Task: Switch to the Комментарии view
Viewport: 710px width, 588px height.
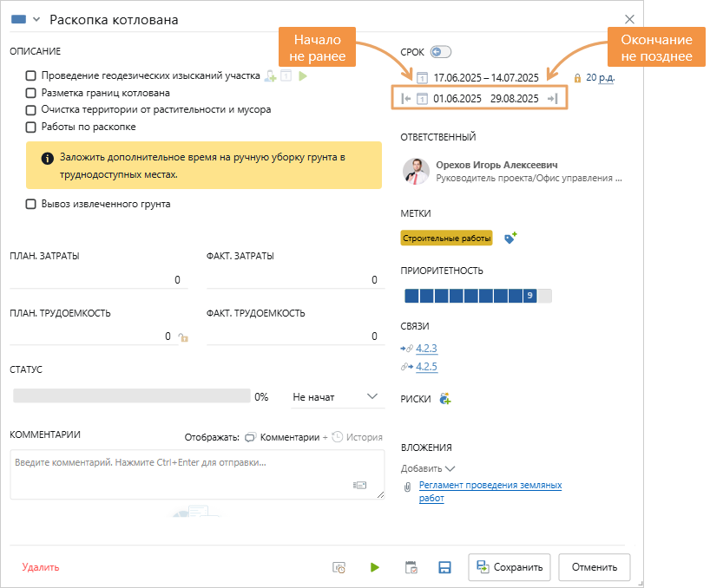Action: 282,437
